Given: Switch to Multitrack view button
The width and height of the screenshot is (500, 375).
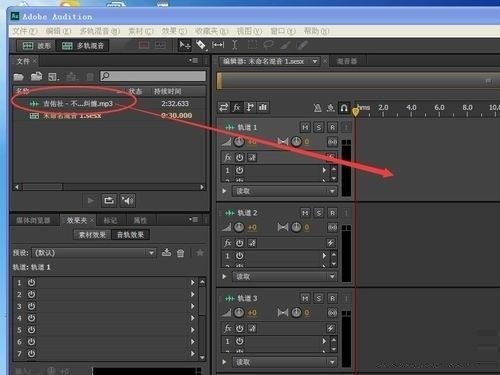Looking at the screenshot, I should [x=83, y=46].
